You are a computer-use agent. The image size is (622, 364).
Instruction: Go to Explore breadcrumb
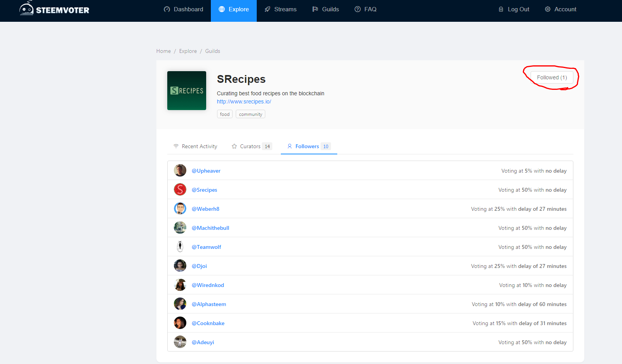pyautogui.click(x=188, y=51)
